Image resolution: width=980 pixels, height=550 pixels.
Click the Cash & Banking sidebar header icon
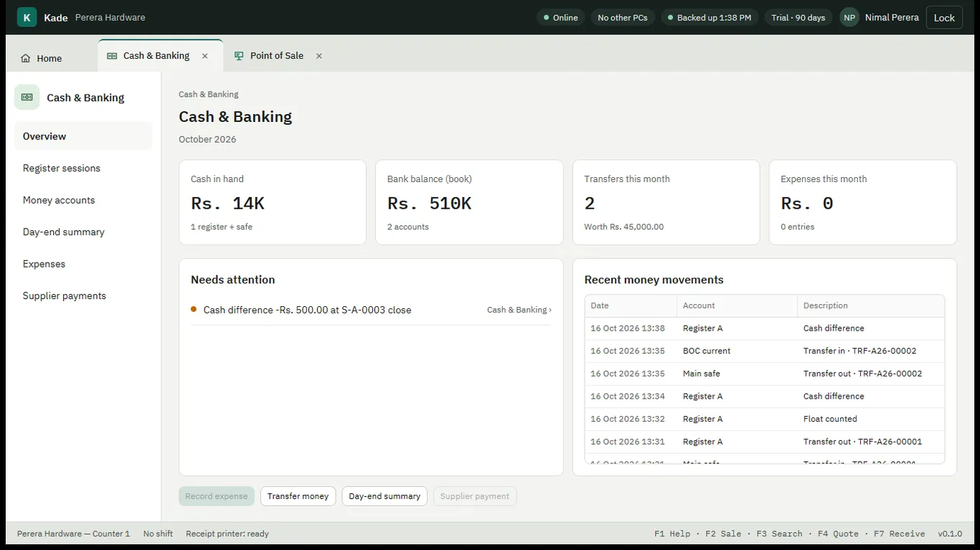click(27, 98)
